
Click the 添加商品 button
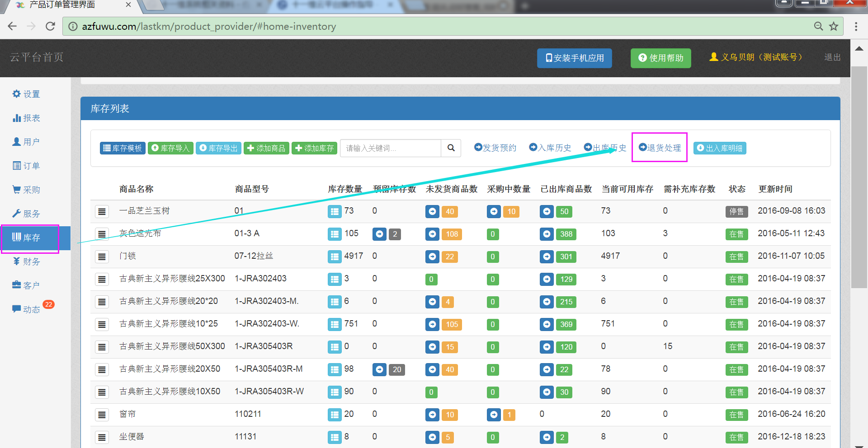point(266,148)
